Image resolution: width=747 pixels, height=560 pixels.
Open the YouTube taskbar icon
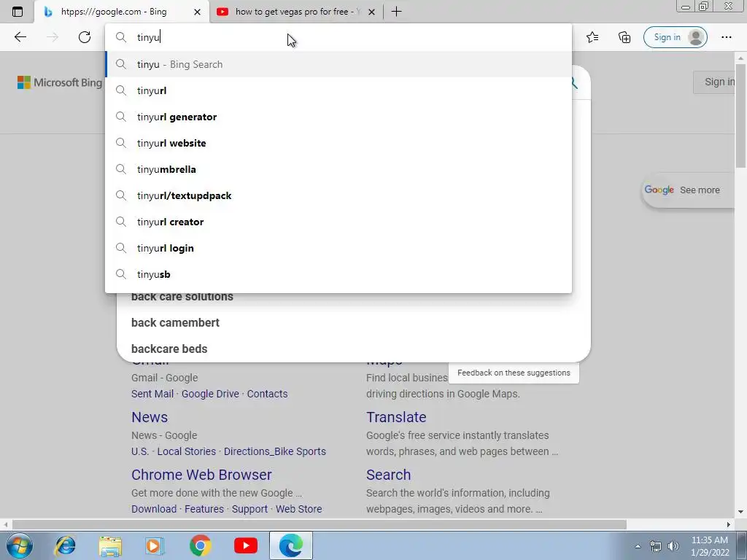tap(246, 545)
